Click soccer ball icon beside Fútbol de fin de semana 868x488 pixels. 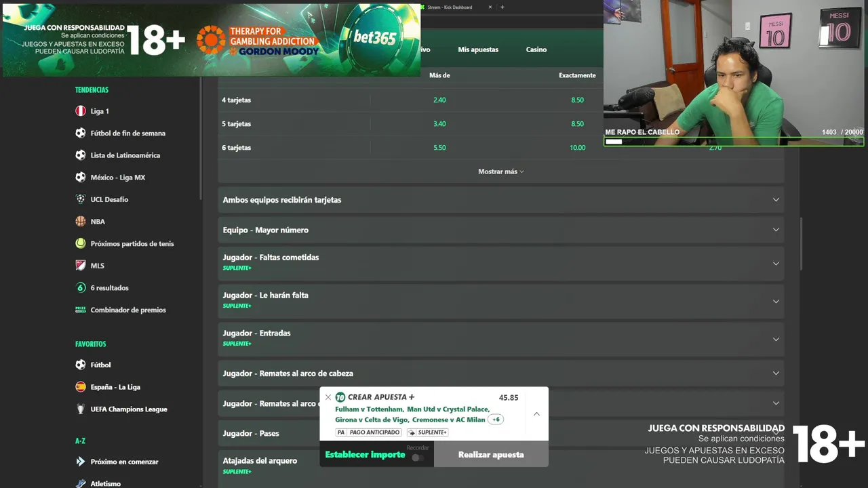81,133
